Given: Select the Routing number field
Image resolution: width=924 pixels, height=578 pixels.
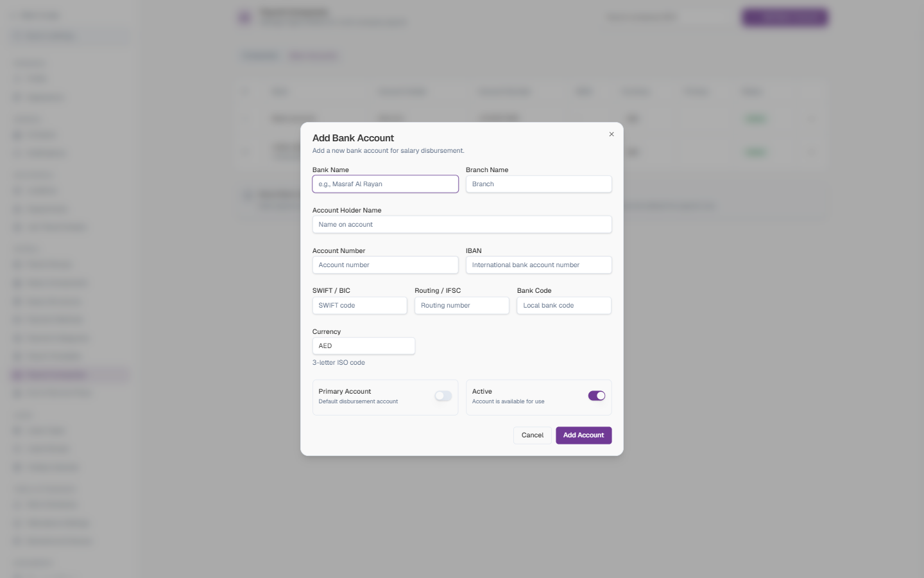Looking at the screenshot, I should [462, 306].
